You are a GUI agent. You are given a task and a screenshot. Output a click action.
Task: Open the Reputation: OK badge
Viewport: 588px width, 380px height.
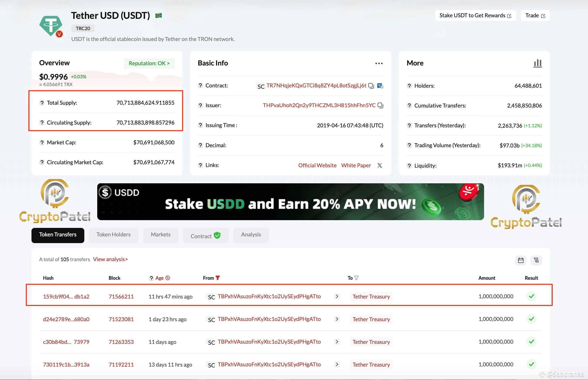point(149,63)
